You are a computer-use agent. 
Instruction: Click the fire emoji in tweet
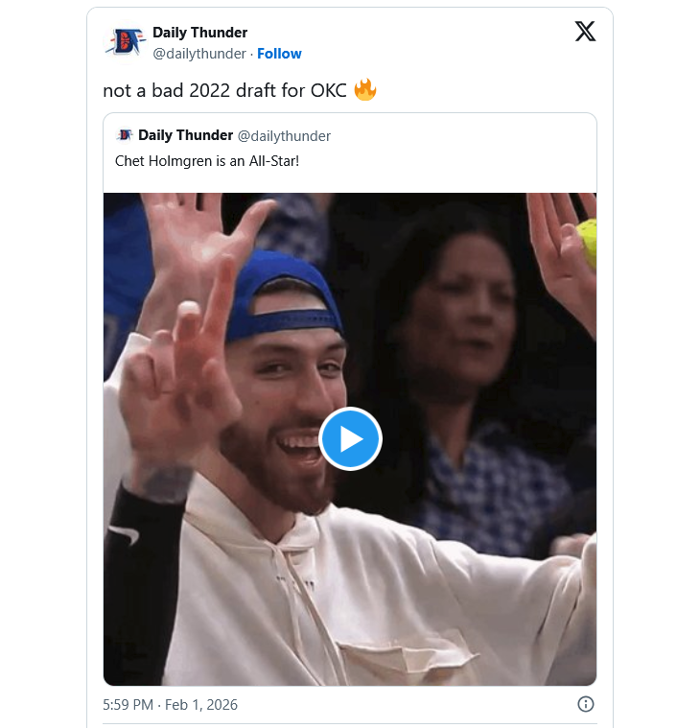[x=365, y=90]
